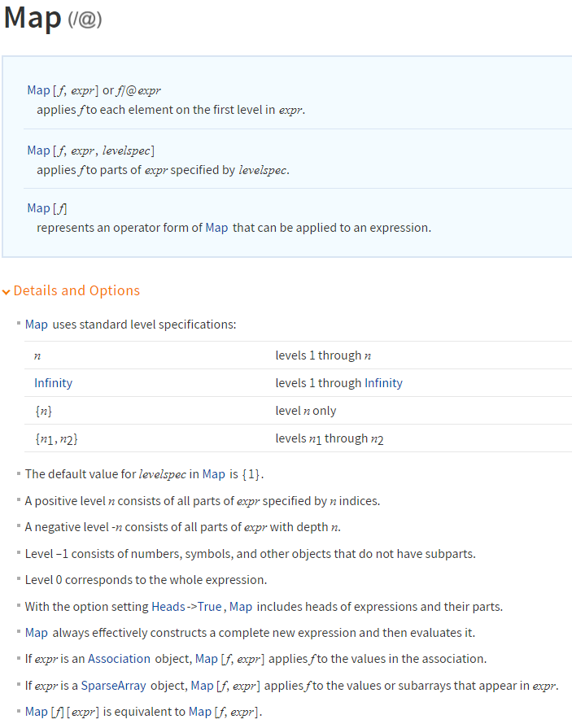
Task: Open Infinity link after 'levels 1 through'
Action: pos(383,383)
